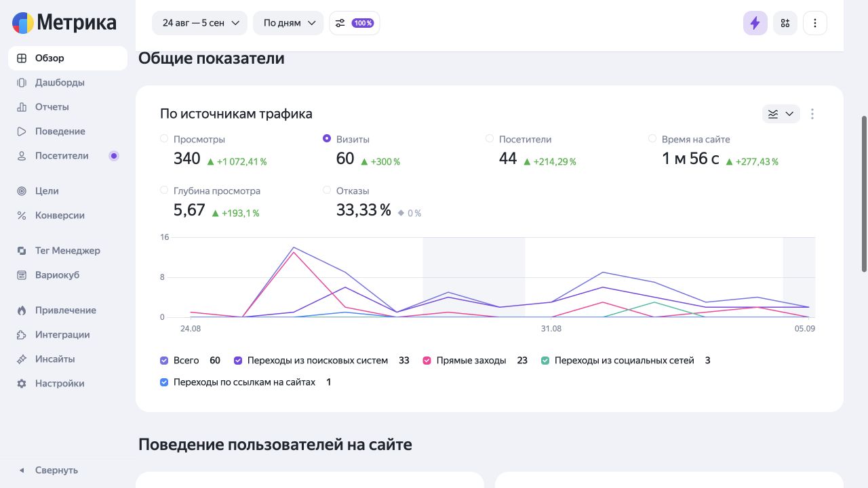Uncheck the Всего legend checkbox
This screenshot has height=488, width=868.
(x=164, y=361)
